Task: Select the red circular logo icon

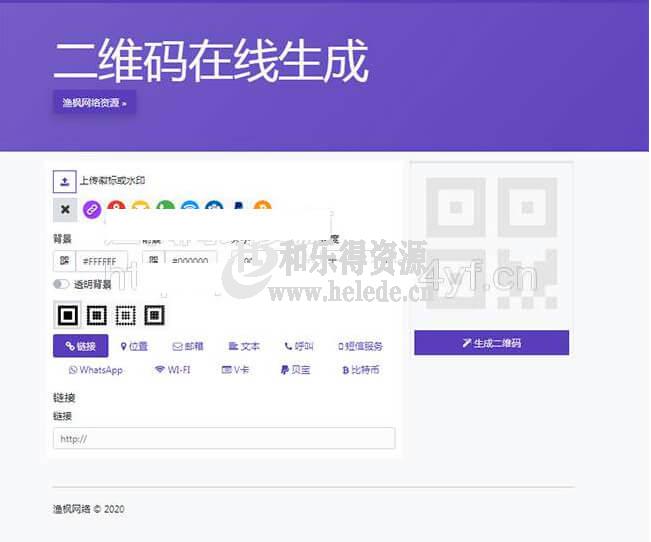Action: click(x=116, y=206)
